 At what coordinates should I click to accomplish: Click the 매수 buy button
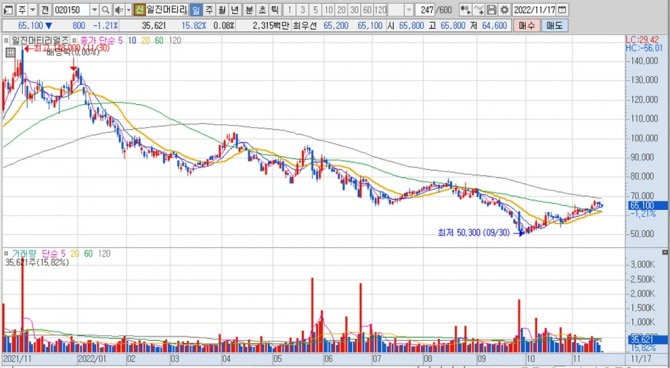pos(526,26)
